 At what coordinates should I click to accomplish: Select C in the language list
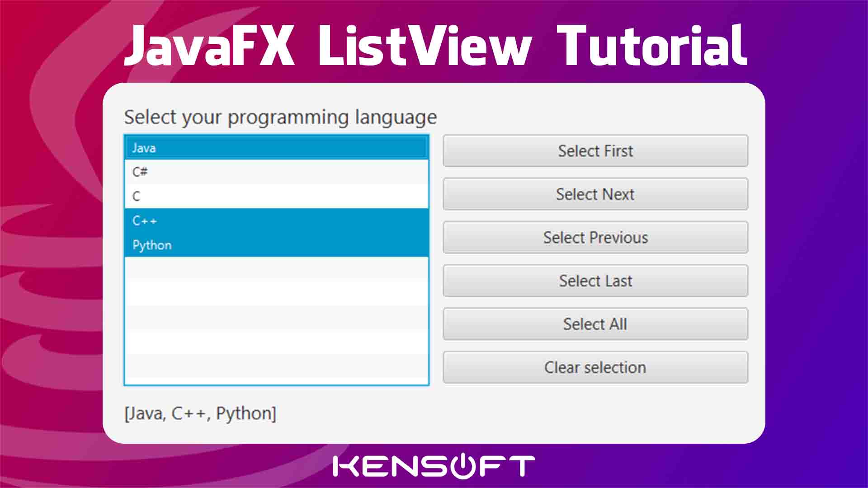pyautogui.click(x=276, y=196)
